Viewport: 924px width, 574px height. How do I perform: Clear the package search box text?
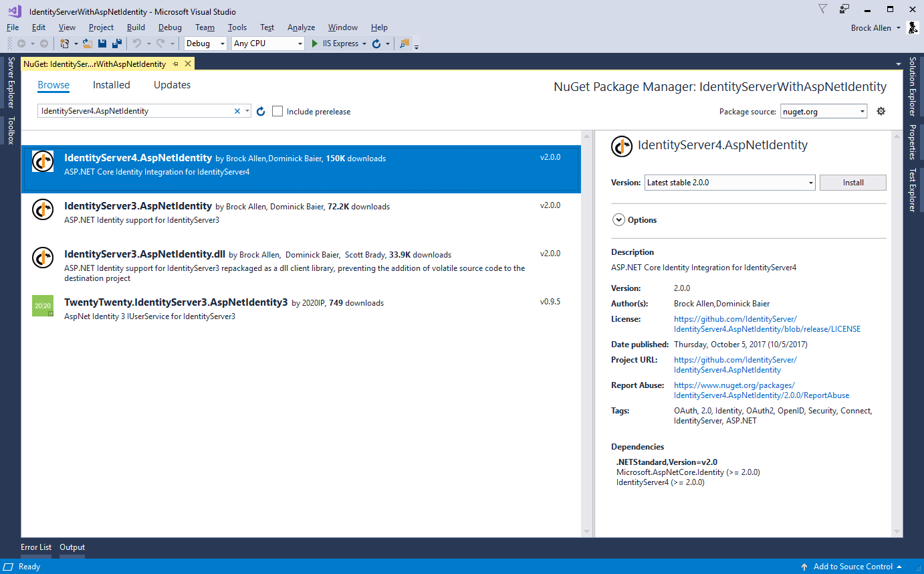point(237,111)
